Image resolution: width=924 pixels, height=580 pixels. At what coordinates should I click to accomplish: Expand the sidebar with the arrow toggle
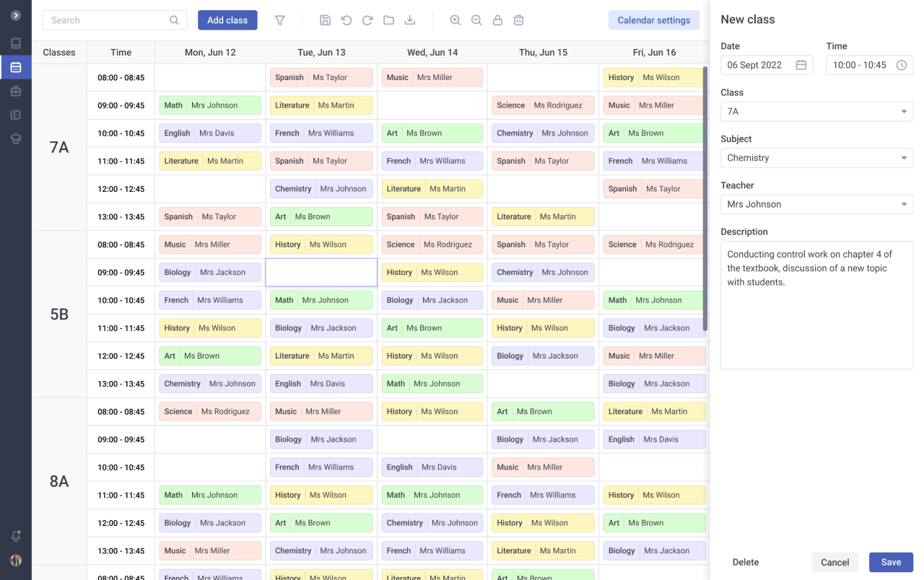click(x=15, y=16)
